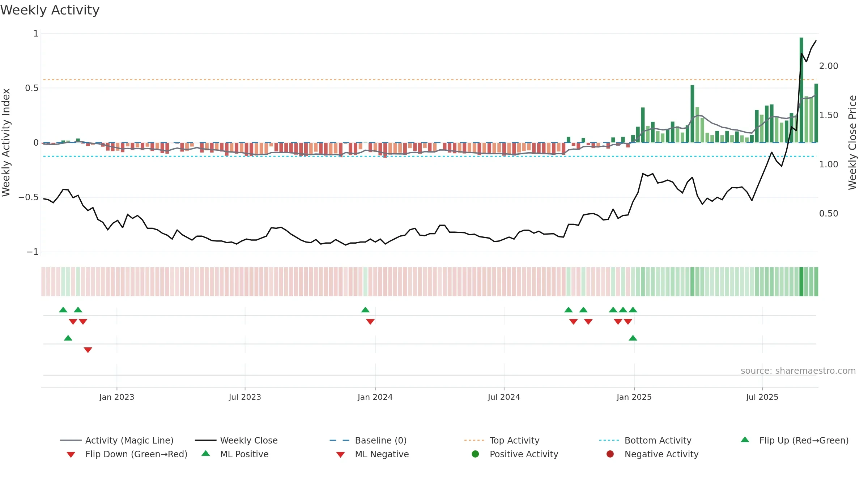Click the Jul 2025 axis label
868x488 pixels.
click(762, 397)
